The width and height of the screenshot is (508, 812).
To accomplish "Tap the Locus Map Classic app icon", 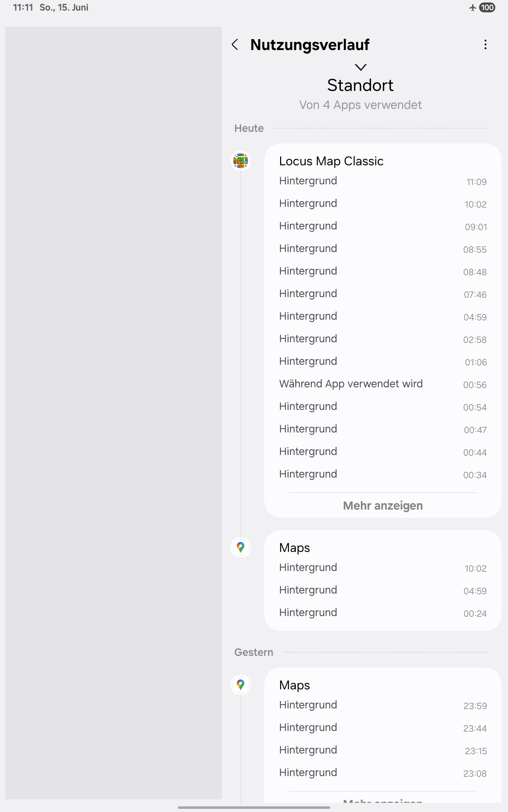I will point(241,161).
